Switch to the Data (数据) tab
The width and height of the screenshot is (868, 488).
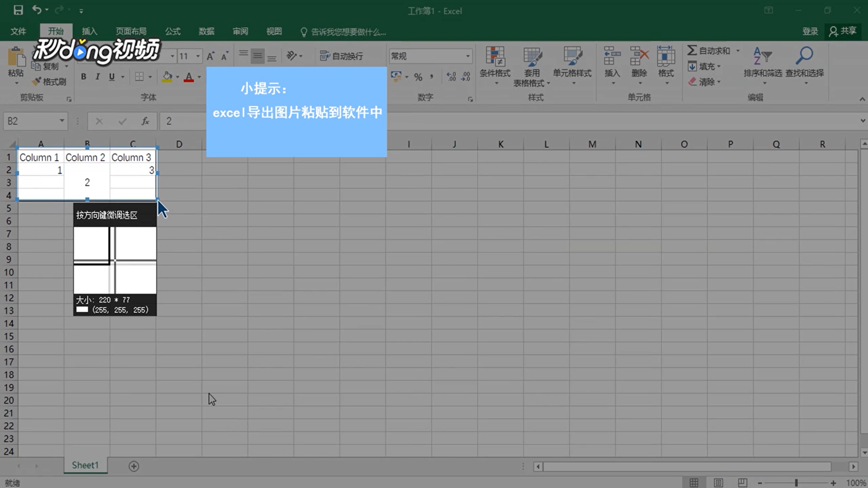point(206,31)
